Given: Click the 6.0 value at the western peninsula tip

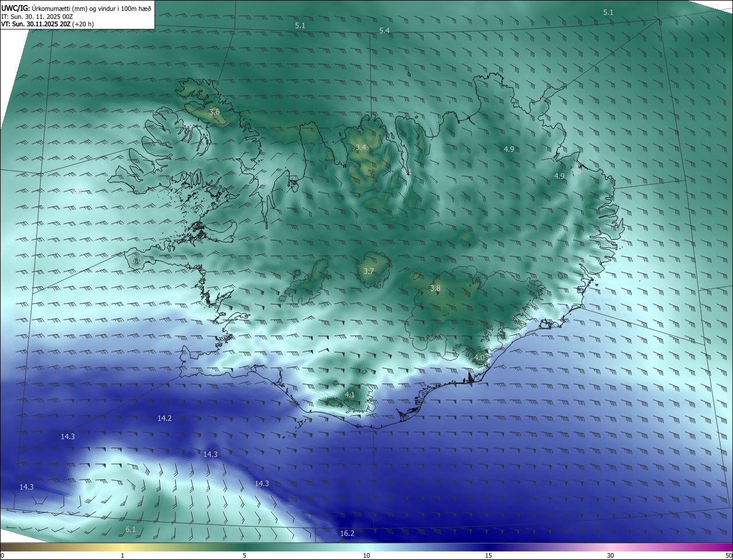Looking at the screenshot, I should point(136,261).
